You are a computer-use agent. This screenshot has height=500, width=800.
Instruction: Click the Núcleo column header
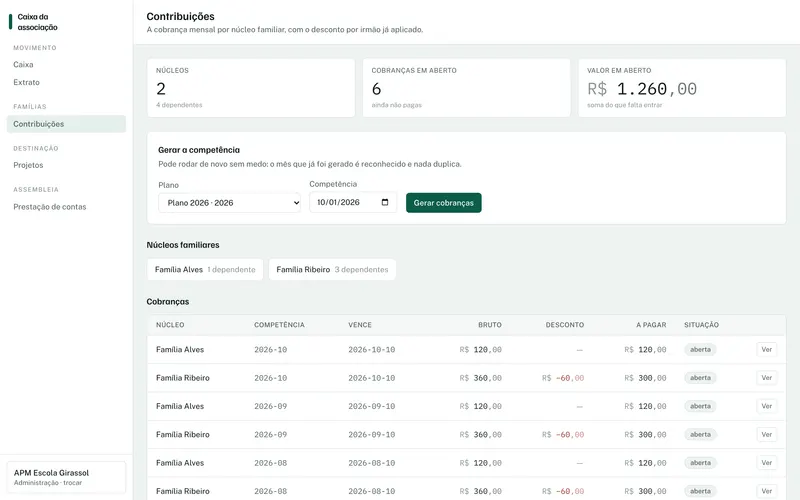tap(170, 325)
